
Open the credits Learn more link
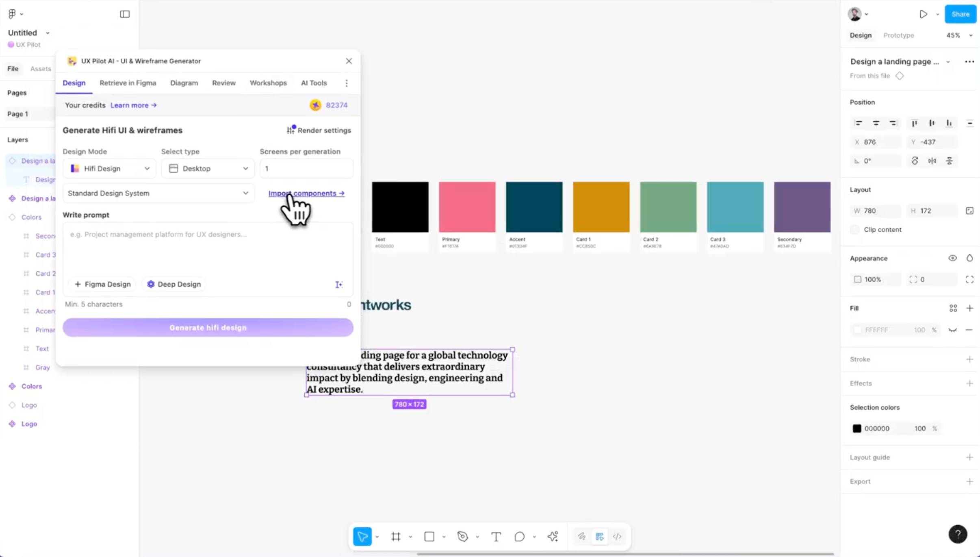pos(133,105)
